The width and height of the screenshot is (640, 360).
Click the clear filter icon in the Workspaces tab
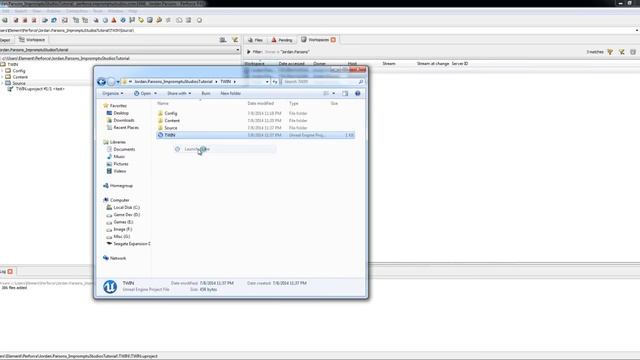(x=622, y=52)
